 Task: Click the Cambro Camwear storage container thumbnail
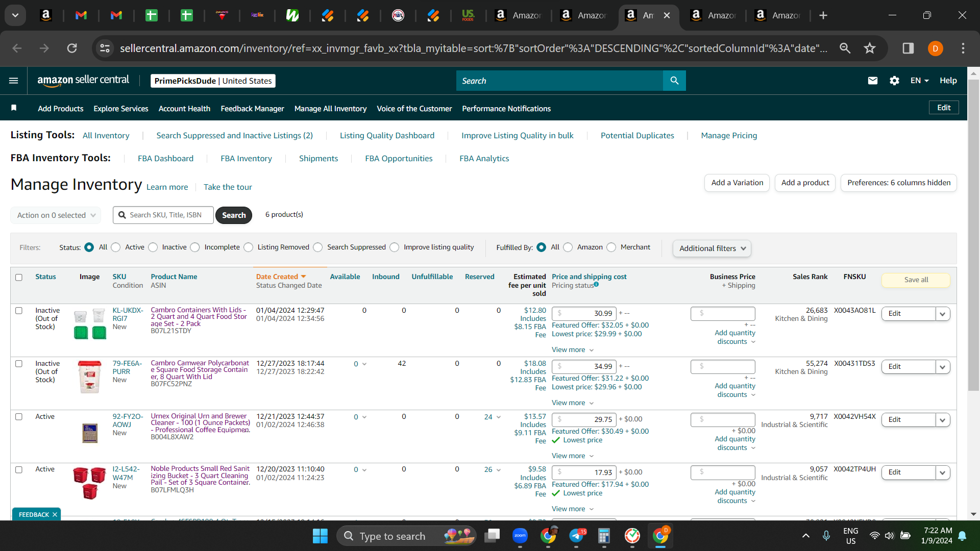pos(90,377)
